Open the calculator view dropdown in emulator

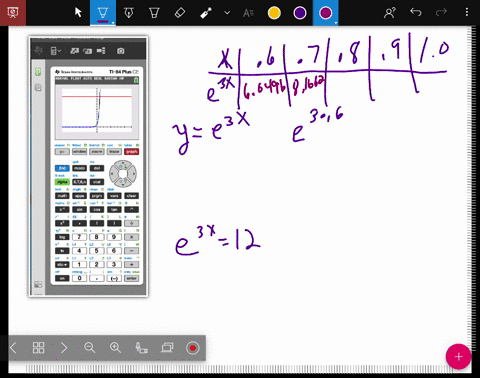(55, 51)
